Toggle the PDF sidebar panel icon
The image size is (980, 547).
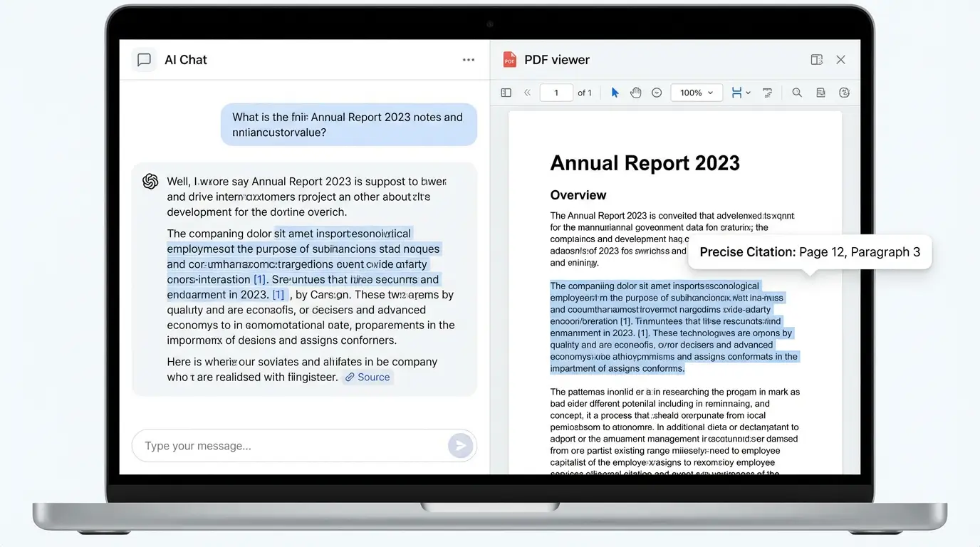pos(506,93)
